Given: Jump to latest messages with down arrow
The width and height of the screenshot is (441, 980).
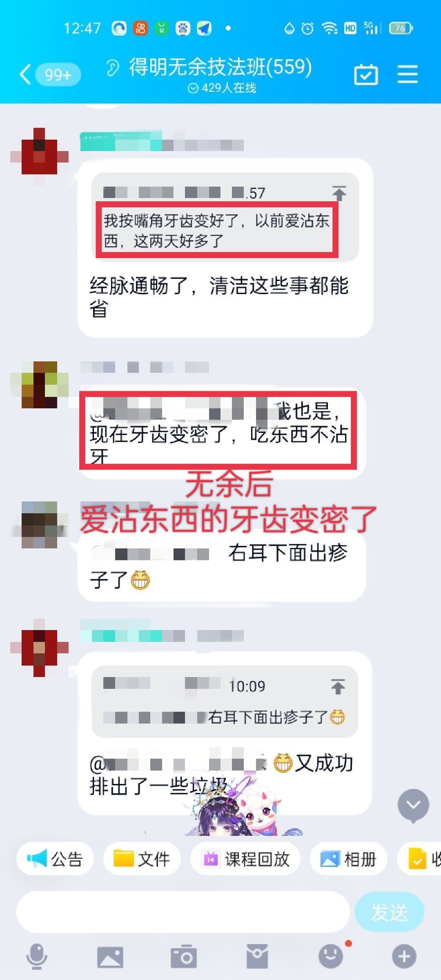Looking at the screenshot, I should coord(413,805).
